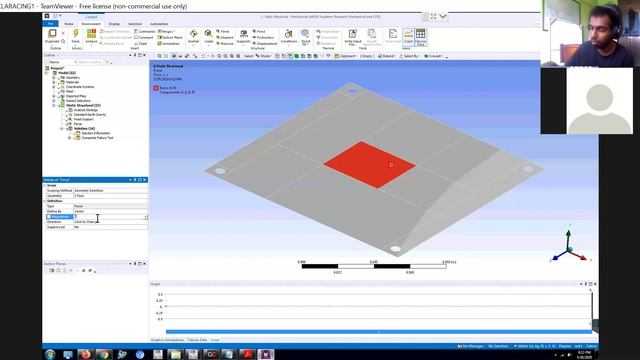Switch to the Selection ribbon tab
Viewport: 640px width, 360px height.
click(x=135, y=24)
